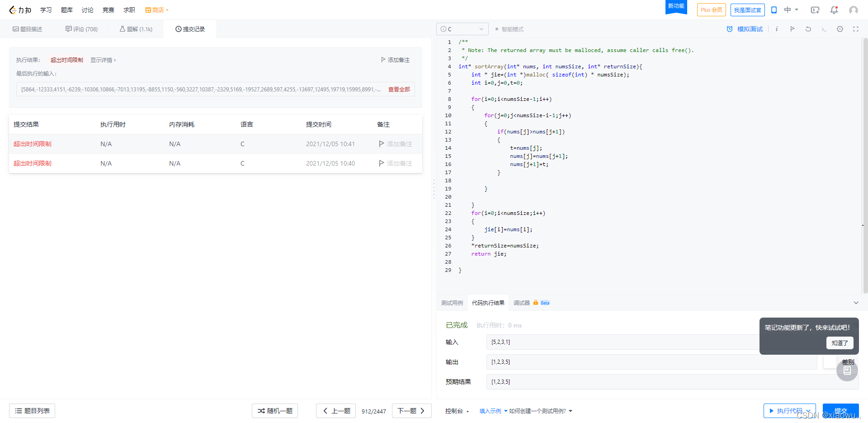Expand the 控制台 console toggle
This screenshot has width=868, height=423.
pyautogui.click(x=457, y=411)
